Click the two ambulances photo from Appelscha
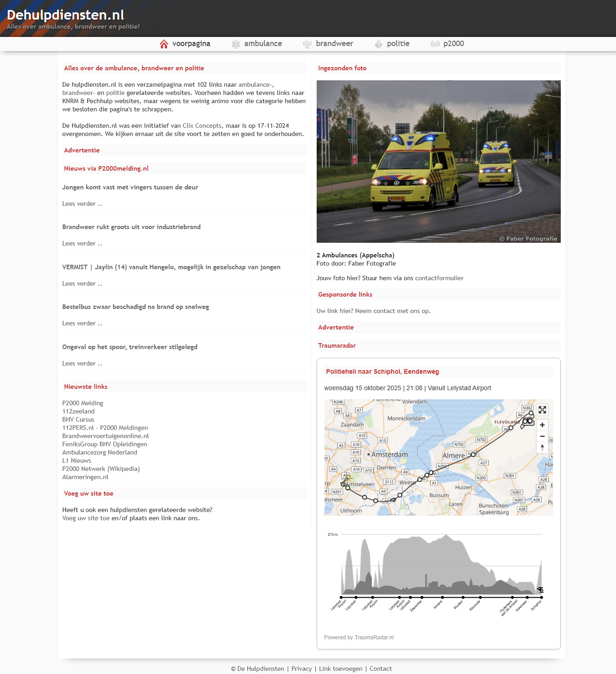616x674 pixels. pos(439,162)
